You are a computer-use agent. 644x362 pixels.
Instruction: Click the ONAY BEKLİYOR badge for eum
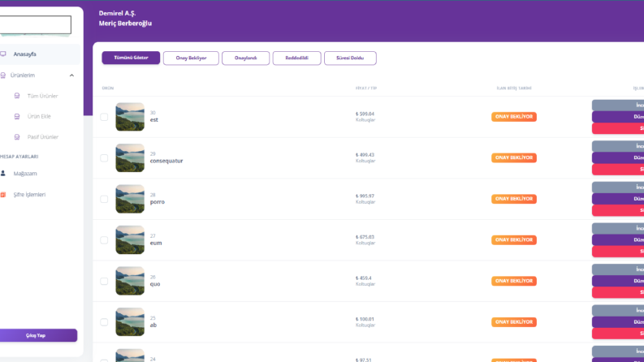(x=514, y=240)
